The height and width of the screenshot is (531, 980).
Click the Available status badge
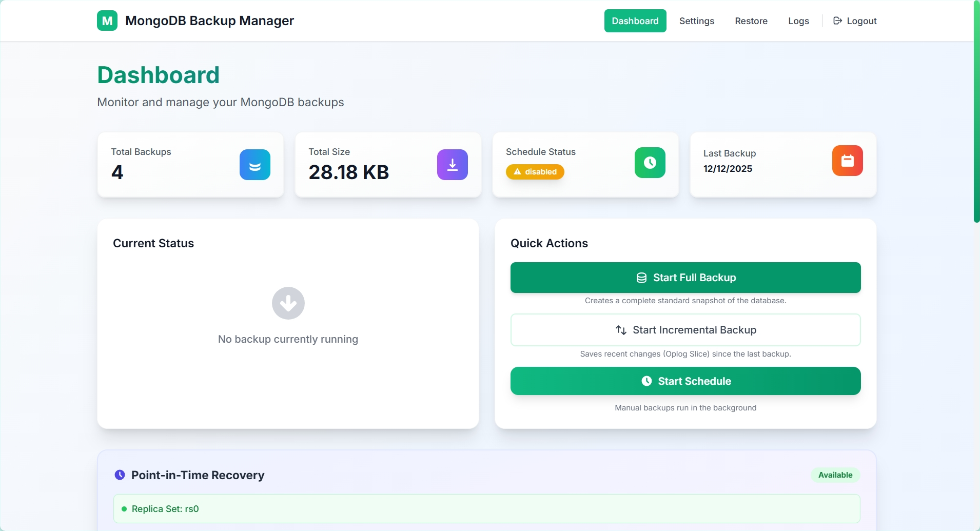coord(834,475)
